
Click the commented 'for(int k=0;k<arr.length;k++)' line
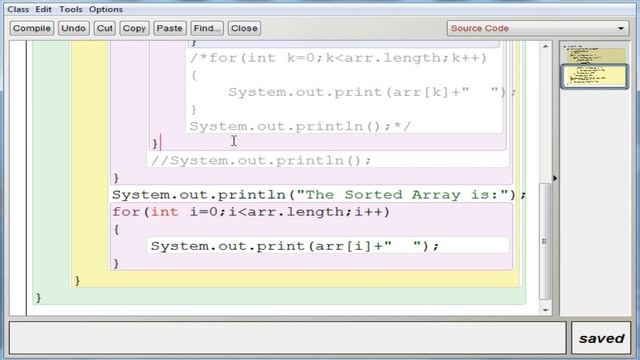[338, 58]
